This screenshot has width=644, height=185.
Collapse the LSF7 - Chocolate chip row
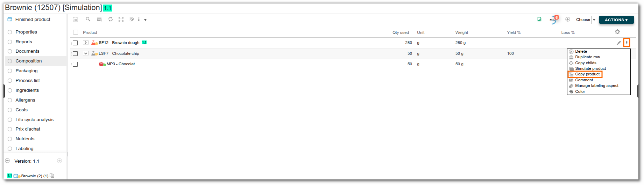tap(85, 53)
